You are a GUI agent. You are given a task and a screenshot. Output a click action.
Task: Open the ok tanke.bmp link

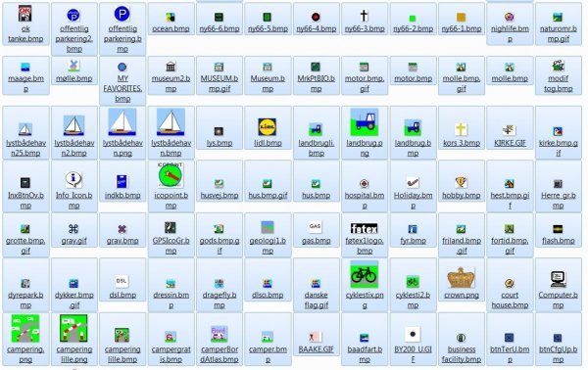(x=25, y=33)
